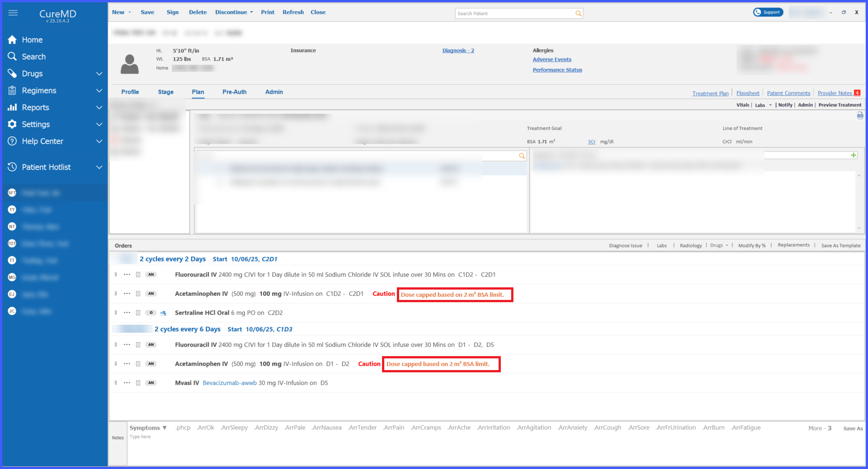Open the Support phone button
Screen dimensions: 868x469
pyautogui.click(x=768, y=12)
